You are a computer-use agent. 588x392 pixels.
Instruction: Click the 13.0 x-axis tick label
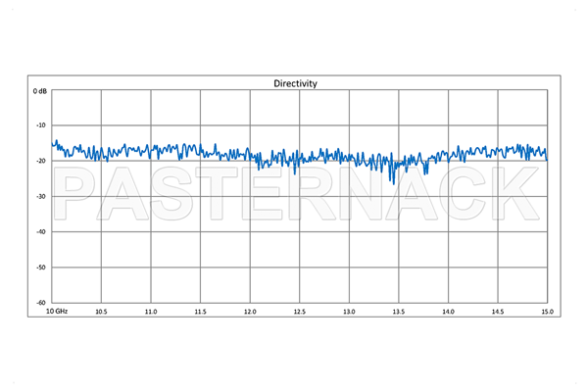[x=348, y=312]
